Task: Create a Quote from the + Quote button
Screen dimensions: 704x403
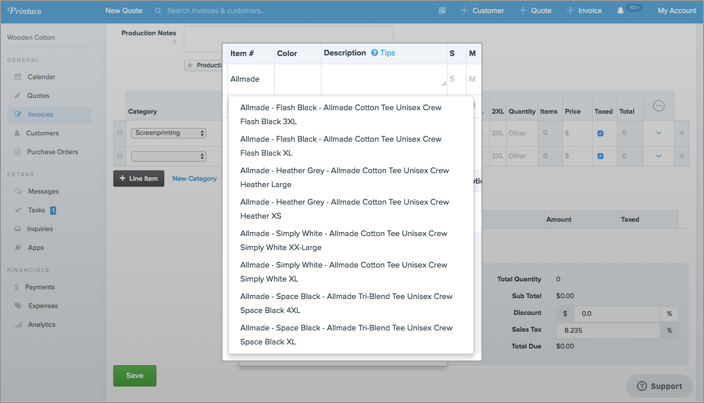Action: point(535,10)
